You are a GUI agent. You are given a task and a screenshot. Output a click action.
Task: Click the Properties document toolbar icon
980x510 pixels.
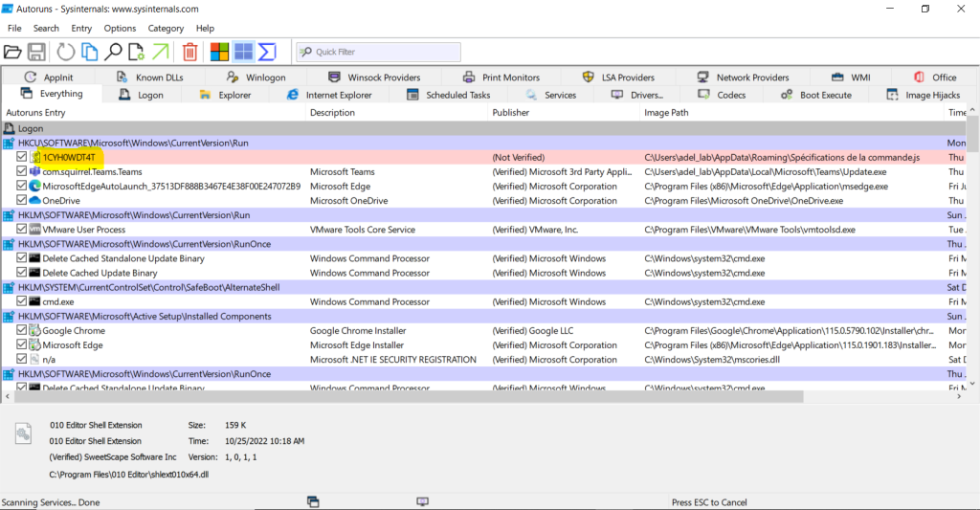[136, 52]
